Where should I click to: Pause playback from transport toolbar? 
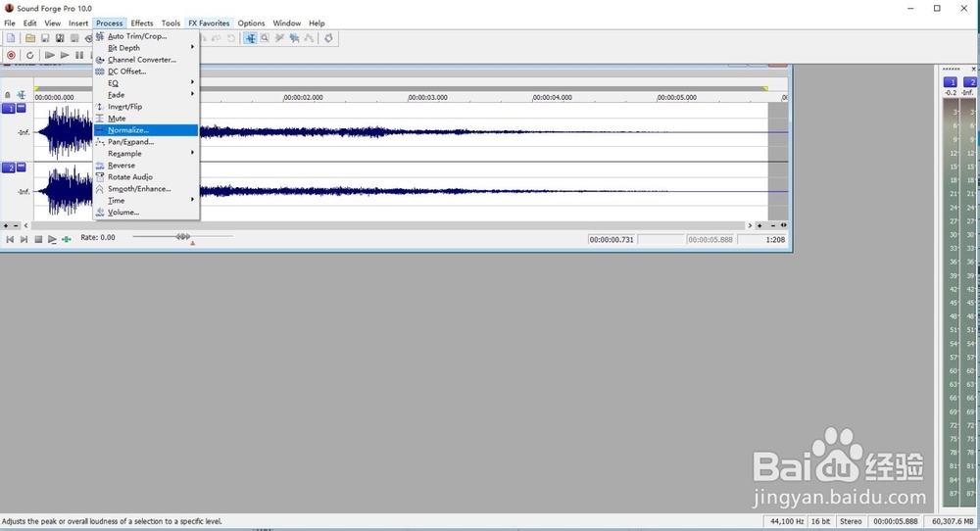click(x=79, y=55)
